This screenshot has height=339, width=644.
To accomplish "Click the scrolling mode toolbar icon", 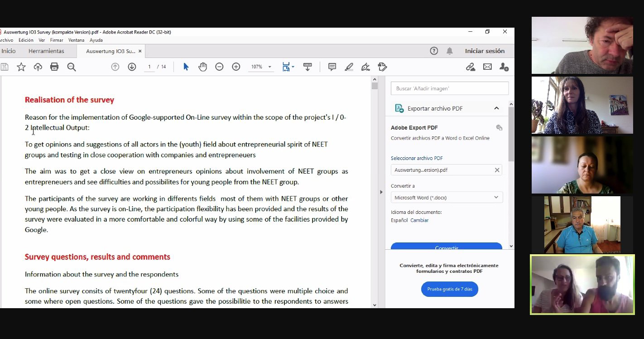I will (308, 67).
